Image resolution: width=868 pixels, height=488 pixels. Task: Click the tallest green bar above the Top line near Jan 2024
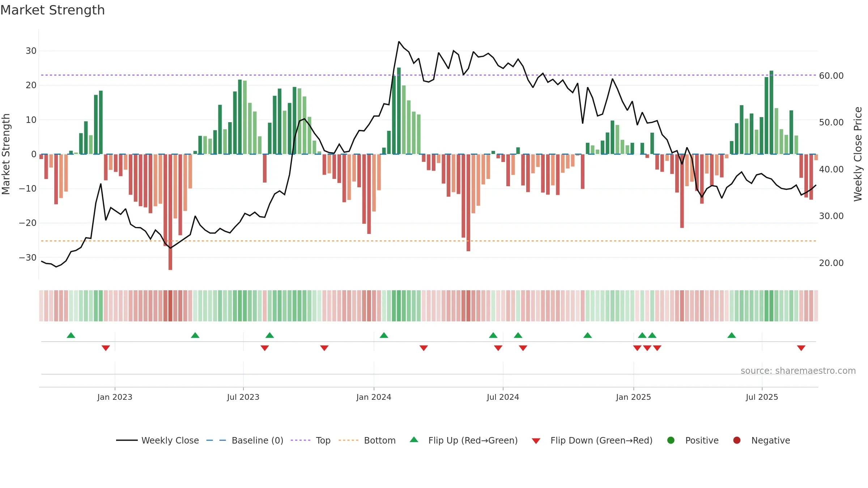[399, 111]
